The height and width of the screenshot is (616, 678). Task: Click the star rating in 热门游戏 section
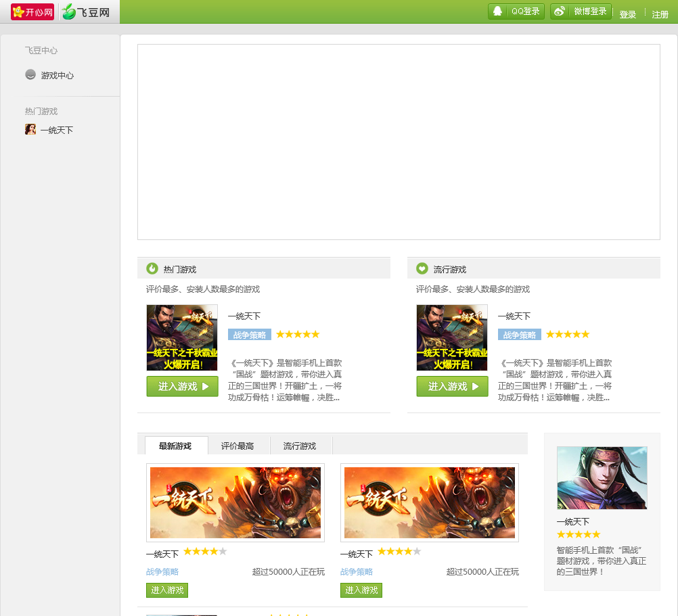click(x=298, y=334)
